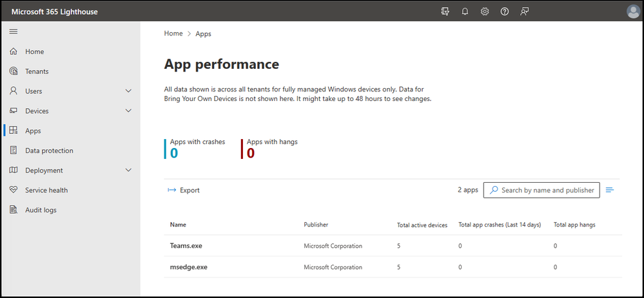Expand the Deployment menu chevron
The width and height of the screenshot is (644, 298).
[x=128, y=170]
